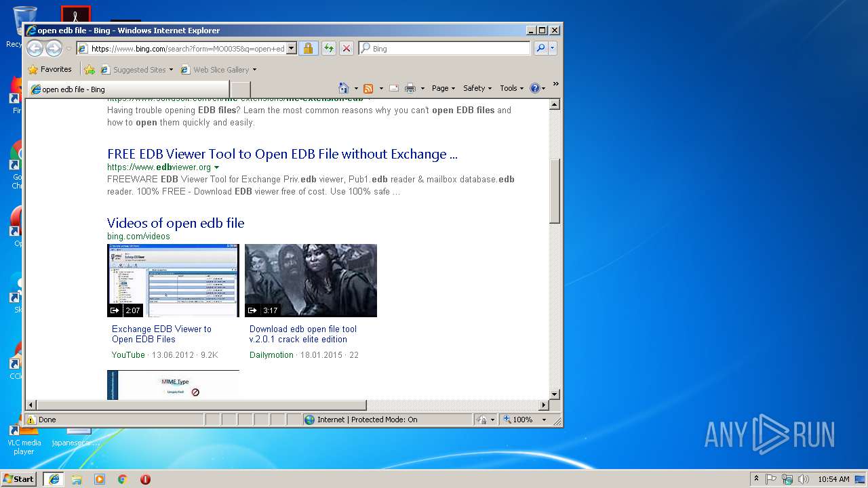This screenshot has width=868, height=488.
Task: Stop loading with the red X button
Action: (346, 48)
